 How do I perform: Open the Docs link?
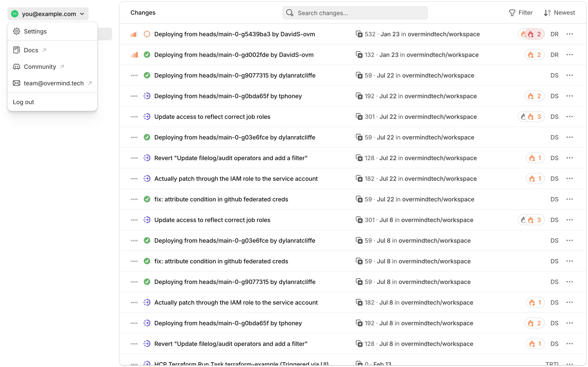coord(31,50)
